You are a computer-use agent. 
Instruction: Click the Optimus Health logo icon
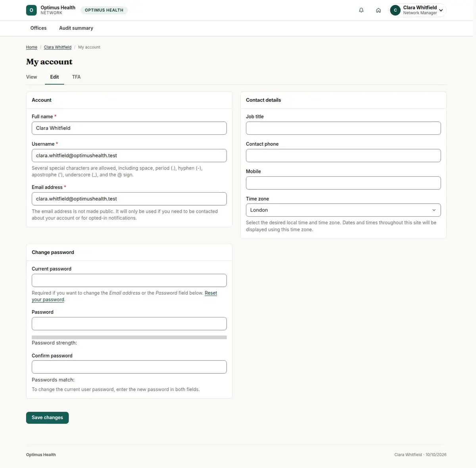31,10
